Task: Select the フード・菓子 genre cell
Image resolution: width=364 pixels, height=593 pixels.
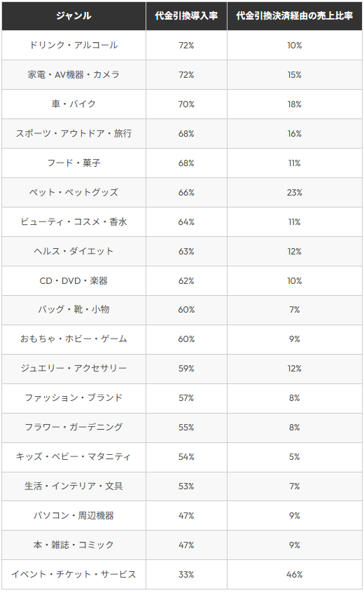Action: [73, 163]
